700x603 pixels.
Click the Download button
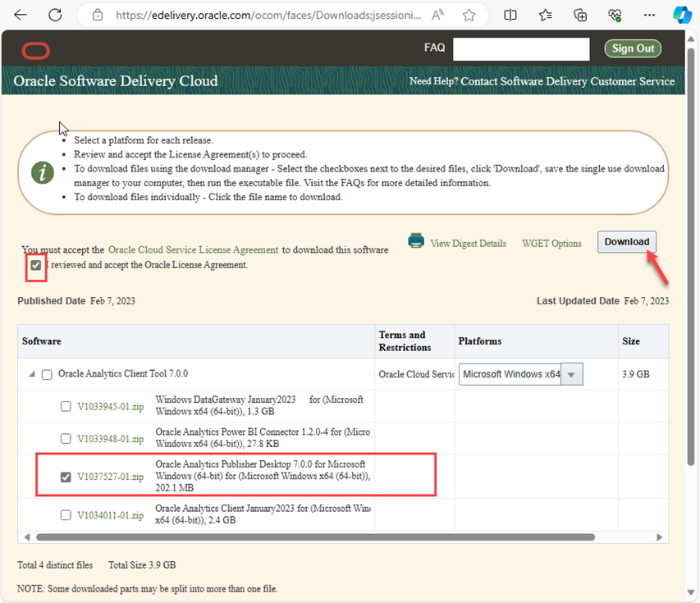coord(627,241)
